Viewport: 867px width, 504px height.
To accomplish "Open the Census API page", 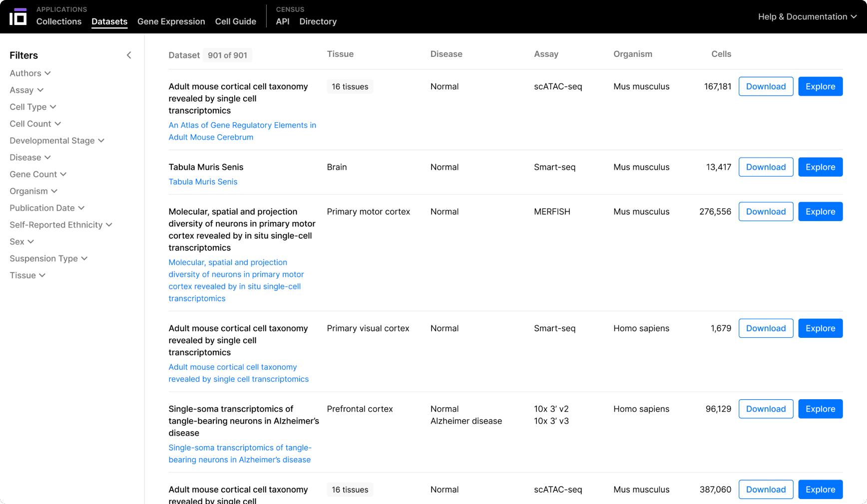I will [282, 21].
